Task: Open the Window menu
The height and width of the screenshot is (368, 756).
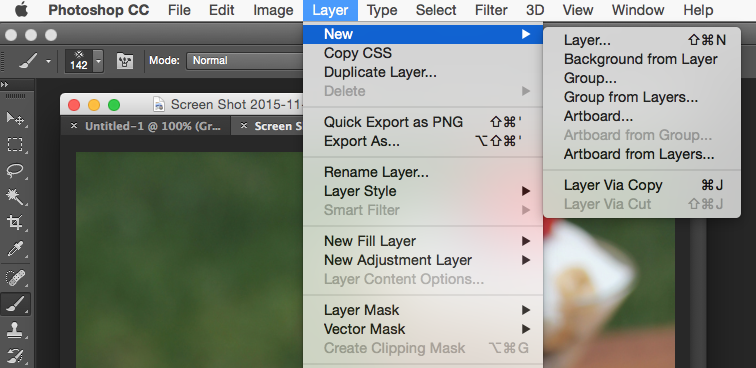Action: tap(638, 10)
